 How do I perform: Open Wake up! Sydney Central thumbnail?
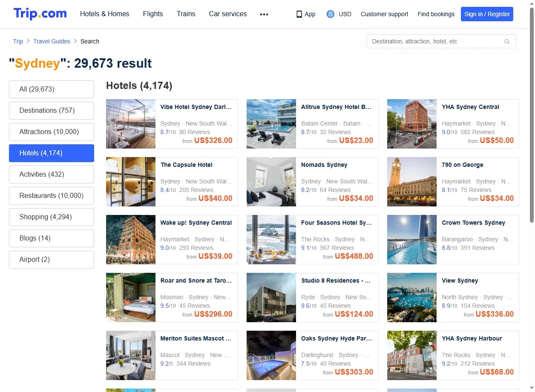click(x=131, y=240)
